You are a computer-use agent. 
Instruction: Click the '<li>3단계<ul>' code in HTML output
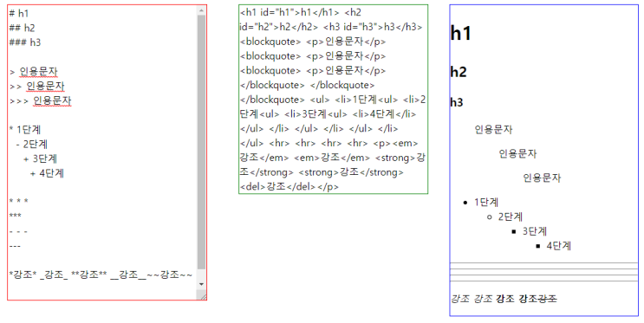coord(315,114)
